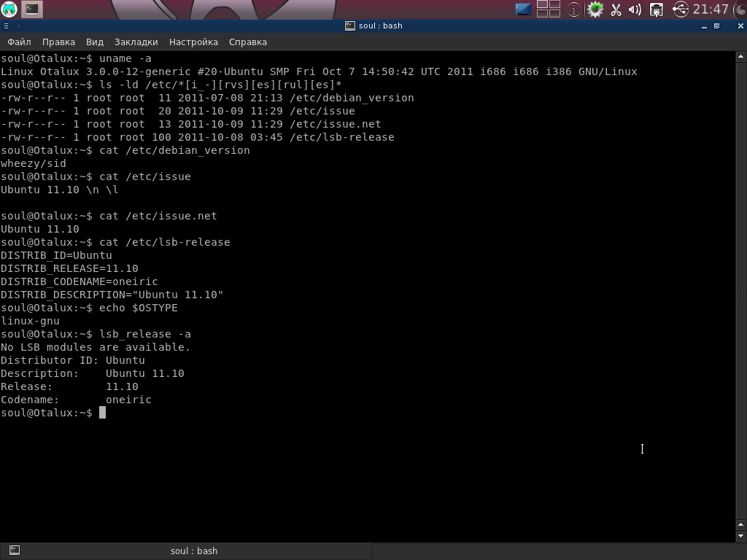Open the Правка menu
The height and width of the screenshot is (560, 747).
58,42
